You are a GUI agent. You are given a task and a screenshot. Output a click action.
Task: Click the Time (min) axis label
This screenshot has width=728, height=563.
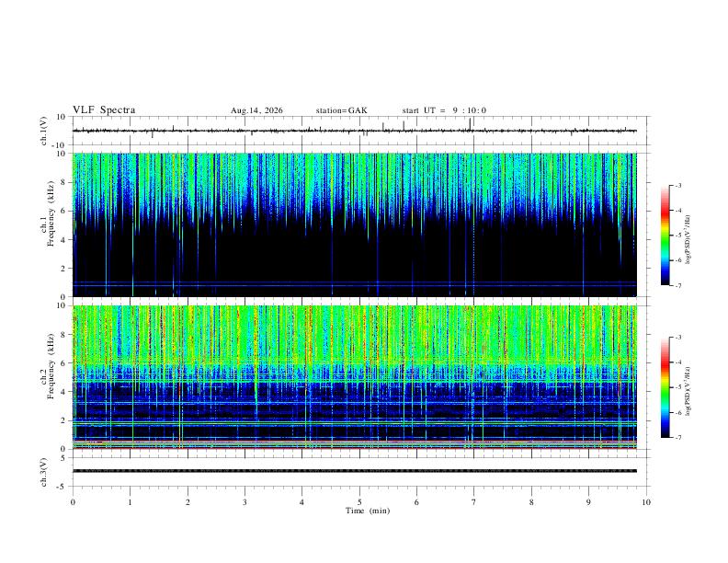[x=368, y=511]
